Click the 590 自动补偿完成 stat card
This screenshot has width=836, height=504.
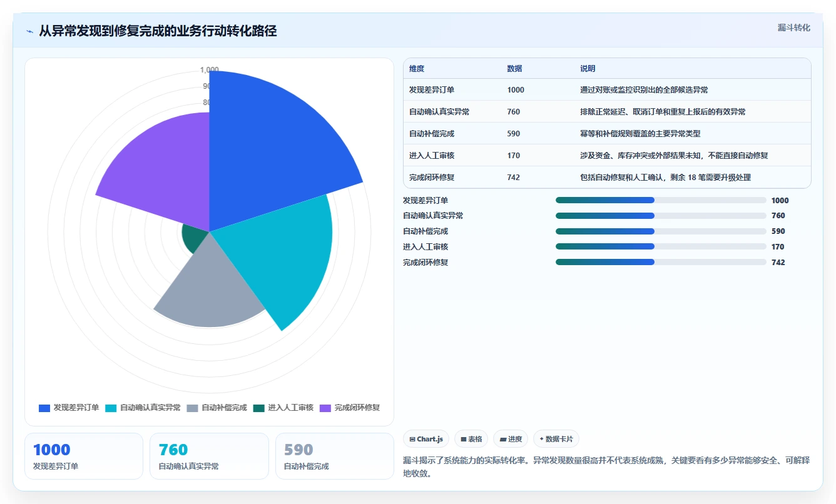335,456
